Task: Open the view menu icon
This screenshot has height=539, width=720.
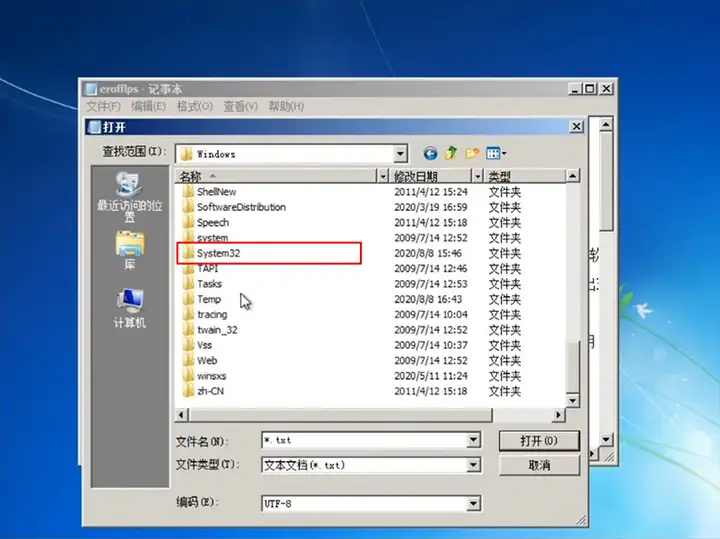Action: click(x=496, y=153)
